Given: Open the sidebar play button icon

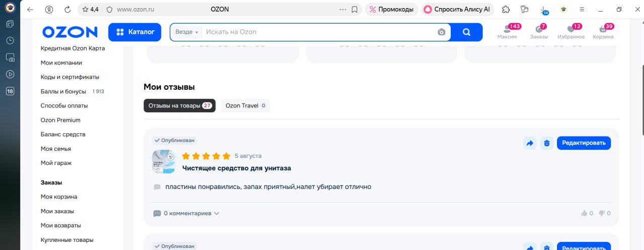Looking at the screenshot, I should tap(10, 74).
